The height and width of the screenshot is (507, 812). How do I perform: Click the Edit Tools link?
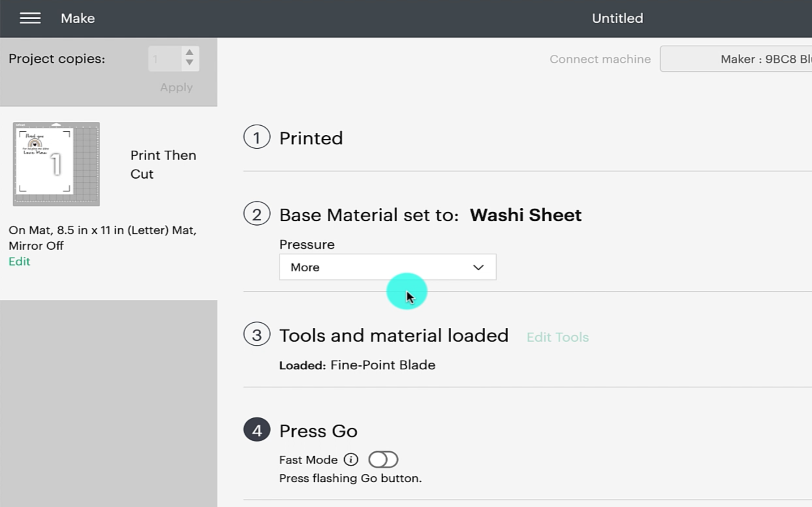point(557,337)
